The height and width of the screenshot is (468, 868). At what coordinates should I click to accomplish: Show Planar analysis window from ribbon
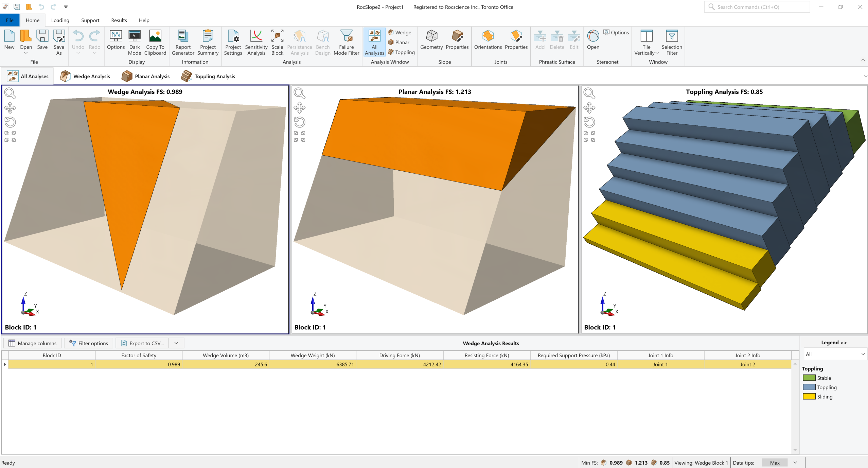point(399,42)
